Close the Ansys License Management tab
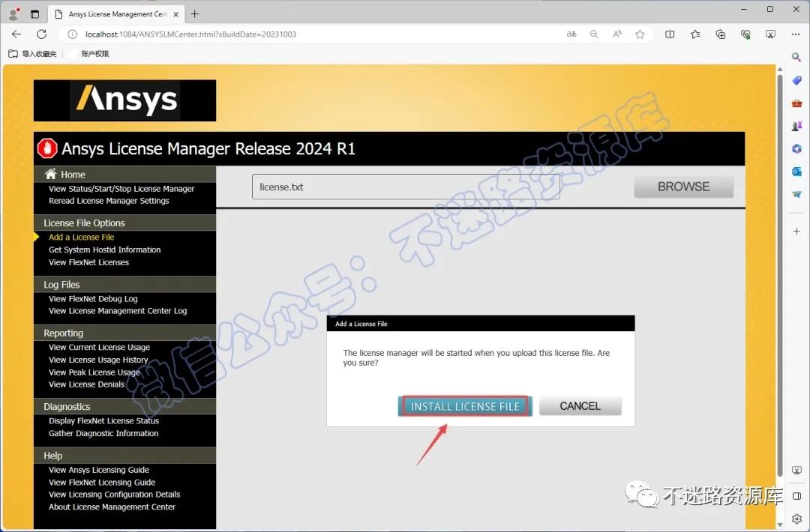Image resolution: width=810 pixels, height=532 pixels. (x=175, y=14)
